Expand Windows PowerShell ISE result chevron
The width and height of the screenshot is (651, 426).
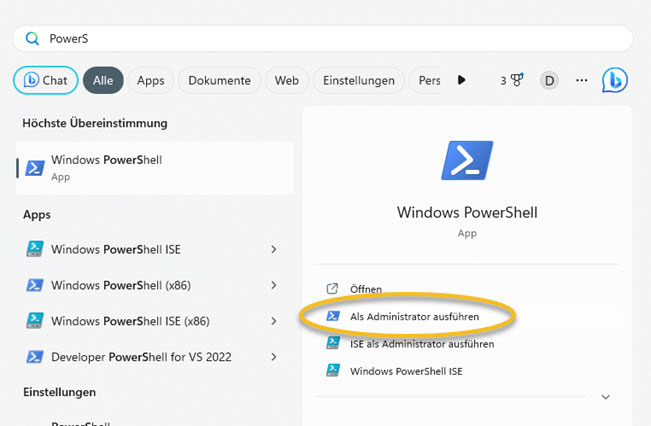(274, 249)
